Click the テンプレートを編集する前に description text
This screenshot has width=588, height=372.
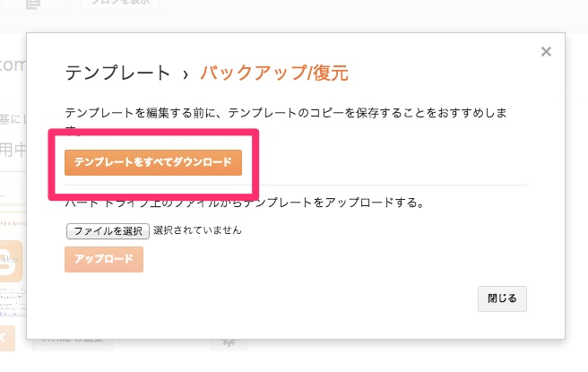click(286, 113)
